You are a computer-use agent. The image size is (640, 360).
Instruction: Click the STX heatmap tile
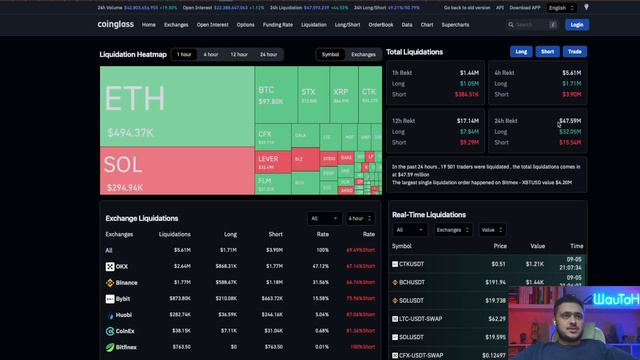coord(313,95)
